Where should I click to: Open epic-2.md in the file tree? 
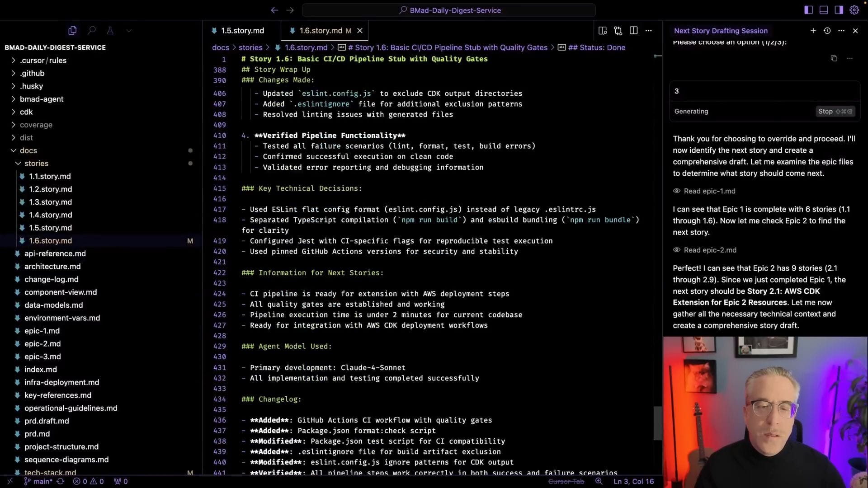(x=42, y=344)
